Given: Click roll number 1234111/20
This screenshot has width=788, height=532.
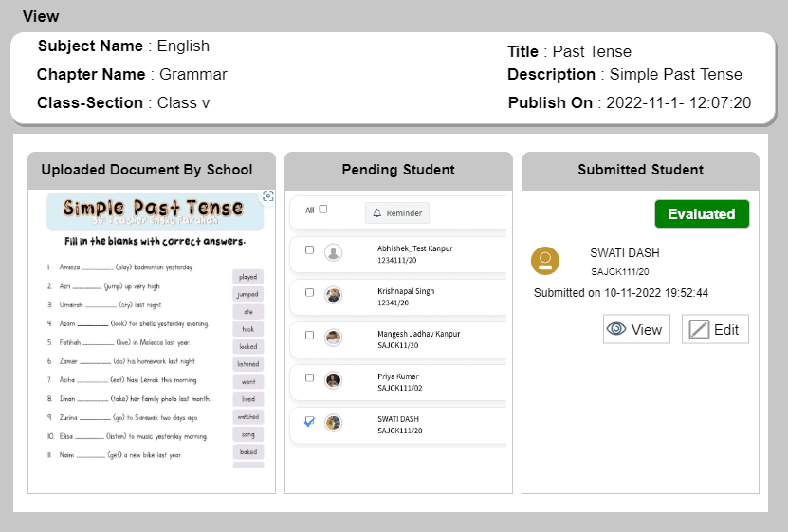Looking at the screenshot, I should (397, 260).
